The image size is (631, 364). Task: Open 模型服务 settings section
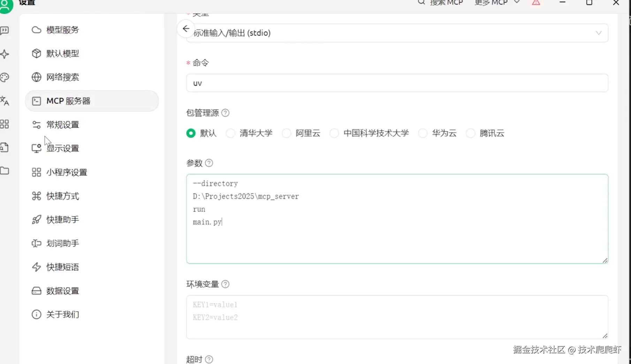63,30
